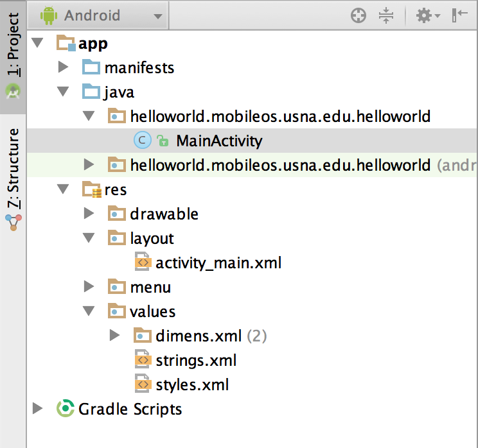Expand the menu folder
This screenshot has height=448, width=478.
(89, 287)
